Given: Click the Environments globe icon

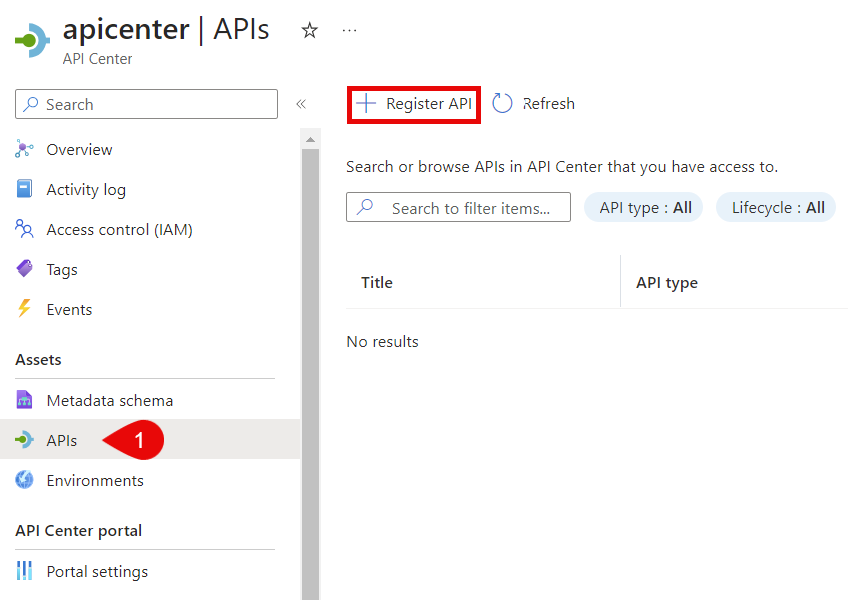Looking at the screenshot, I should coord(24,479).
